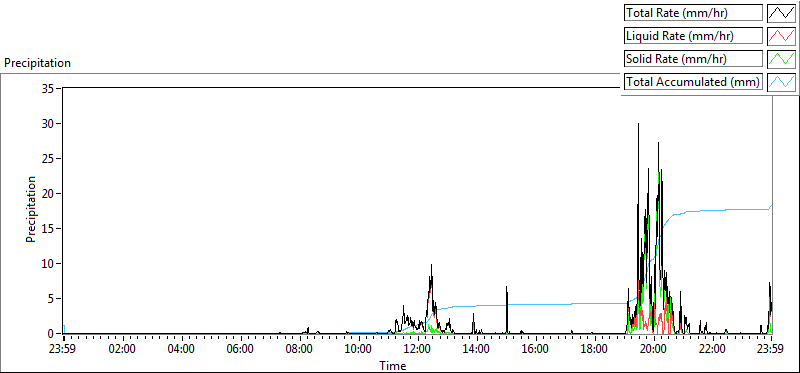The image size is (800, 373).
Task: Click the 12:00 time axis label
Action: coord(418,350)
